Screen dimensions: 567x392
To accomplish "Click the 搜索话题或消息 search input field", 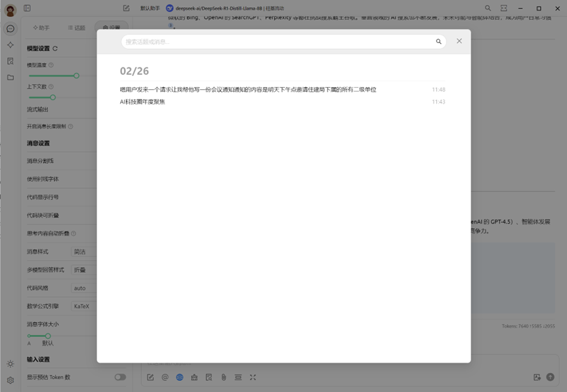I will [276, 41].
